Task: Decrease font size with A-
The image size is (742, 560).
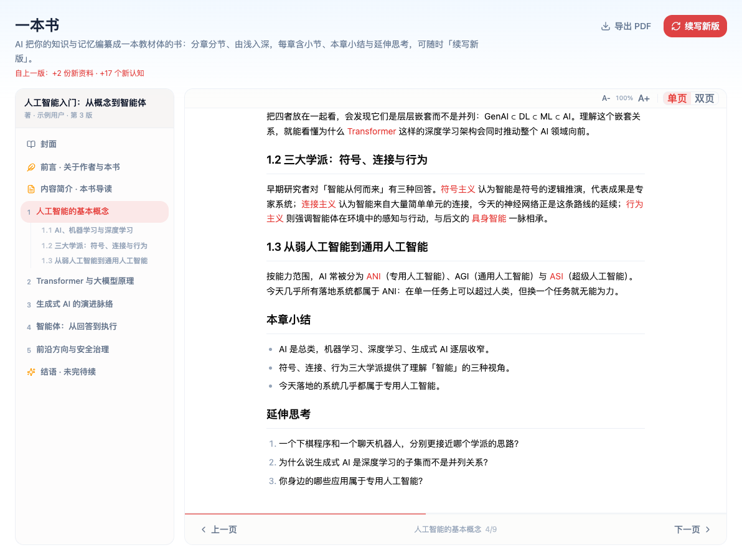Action: click(606, 98)
